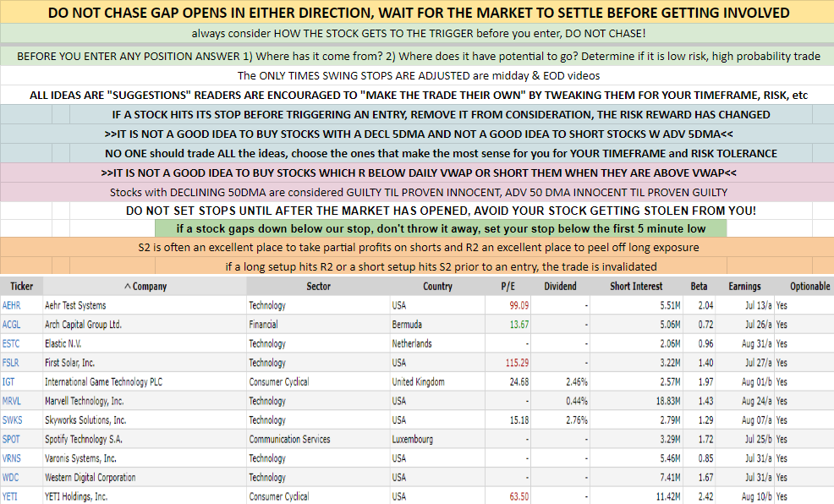
Task: Select the P/E value 115.29
Action: pos(517,363)
